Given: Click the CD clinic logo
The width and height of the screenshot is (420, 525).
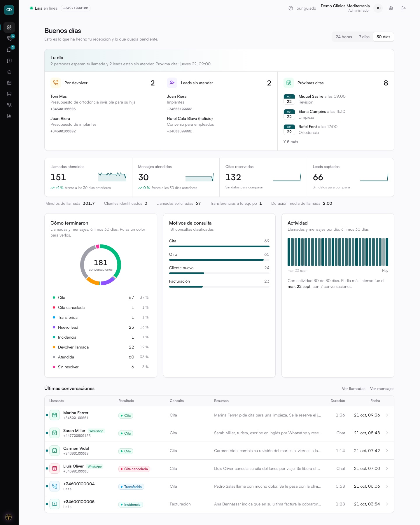Looking at the screenshot, I should click(9, 10).
